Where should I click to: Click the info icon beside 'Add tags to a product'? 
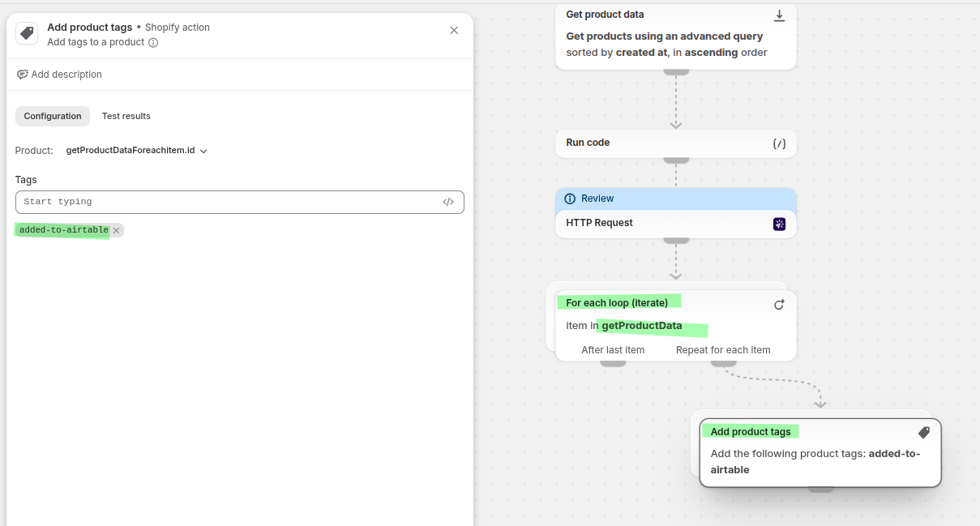153,43
